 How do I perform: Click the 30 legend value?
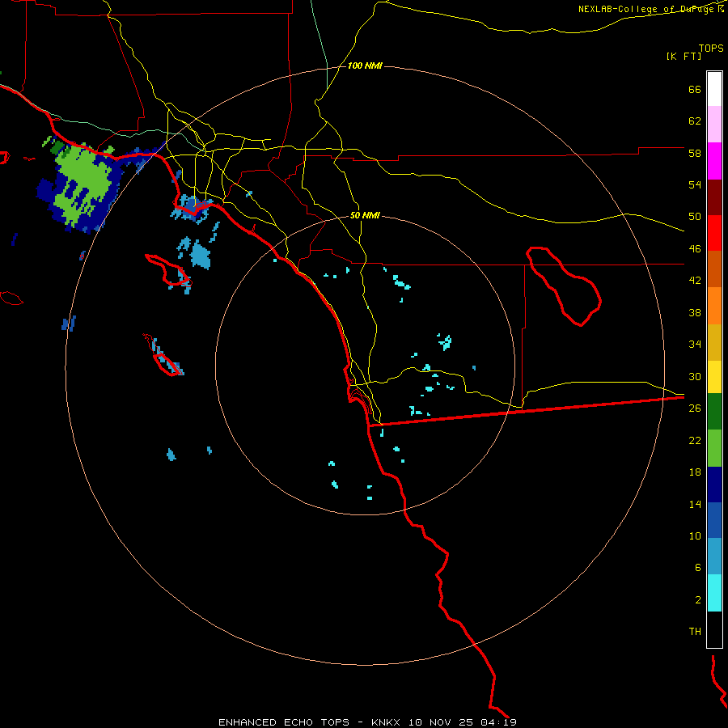(695, 376)
